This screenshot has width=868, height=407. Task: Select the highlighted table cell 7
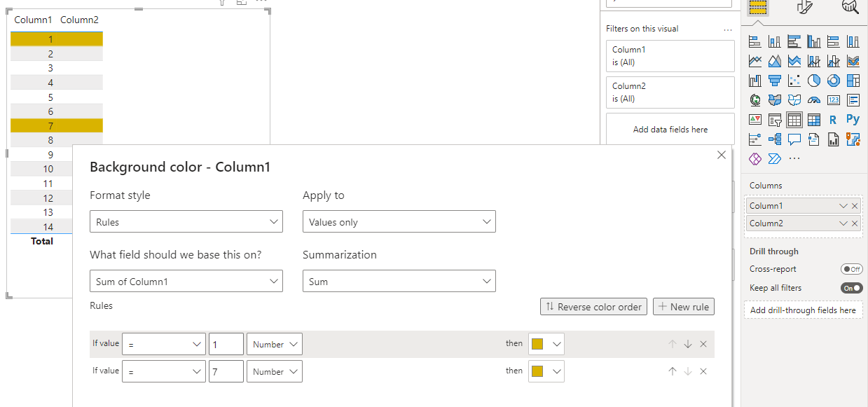(51, 126)
